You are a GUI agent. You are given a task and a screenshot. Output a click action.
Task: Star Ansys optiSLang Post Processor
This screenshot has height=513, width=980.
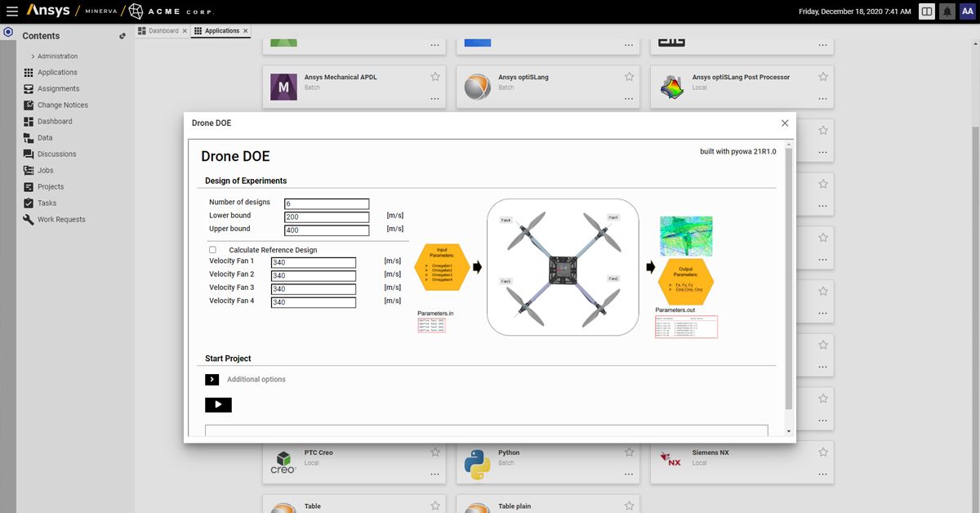coord(823,77)
